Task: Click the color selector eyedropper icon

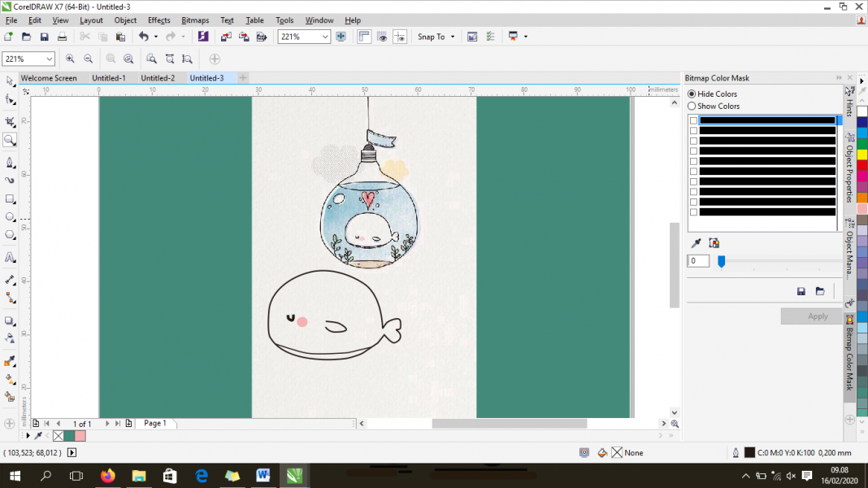Action: (x=696, y=243)
